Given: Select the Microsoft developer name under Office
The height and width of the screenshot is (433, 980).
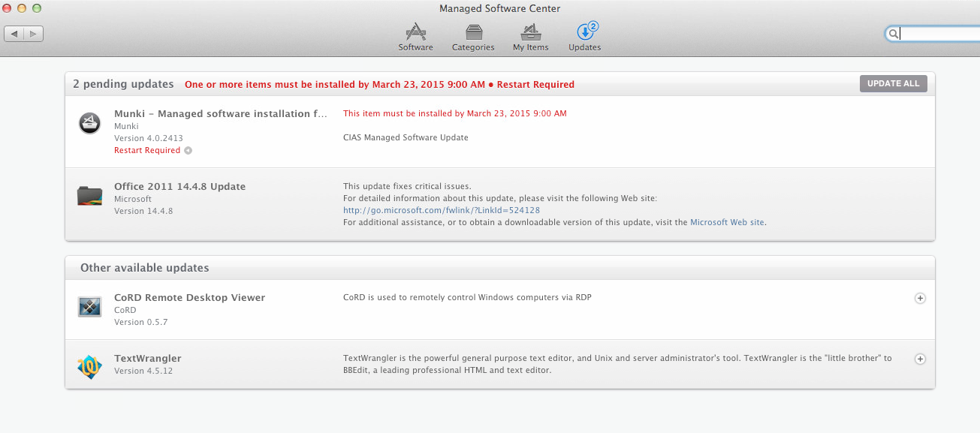Looking at the screenshot, I should click(x=133, y=199).
